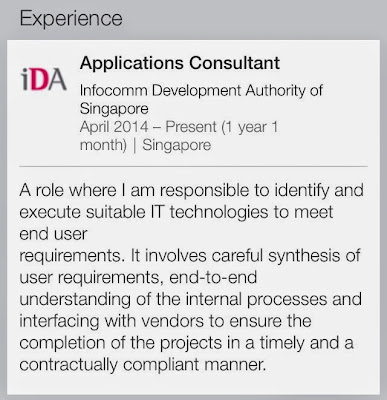Click the Experience section heading

(x=71, y=19)
